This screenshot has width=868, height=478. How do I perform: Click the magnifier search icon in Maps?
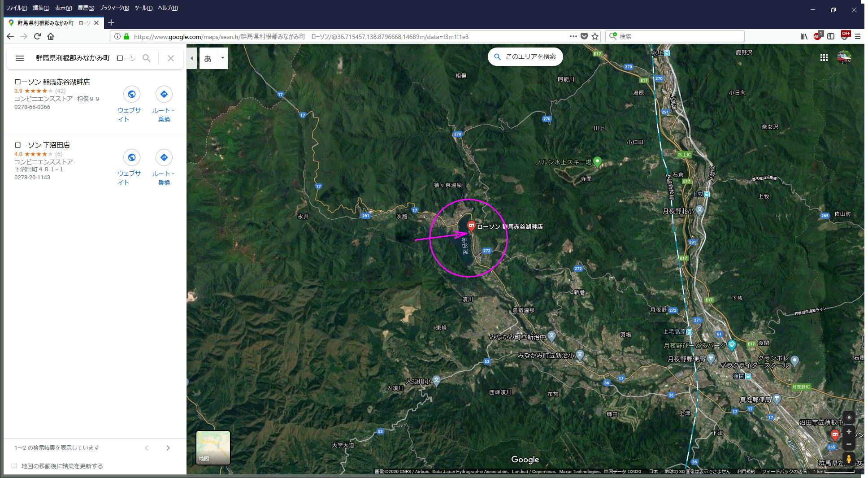tap(147, 58)
